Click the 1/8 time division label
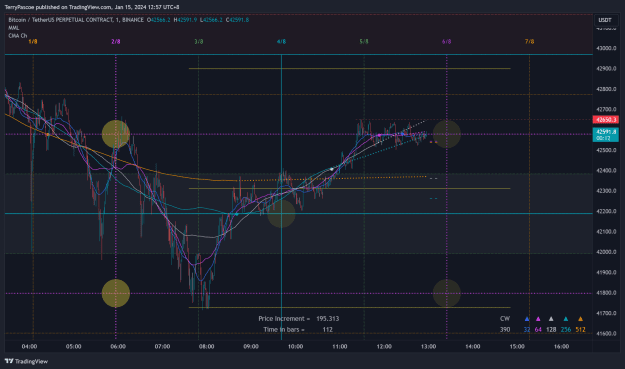625x369 pixels. (33, 41)
